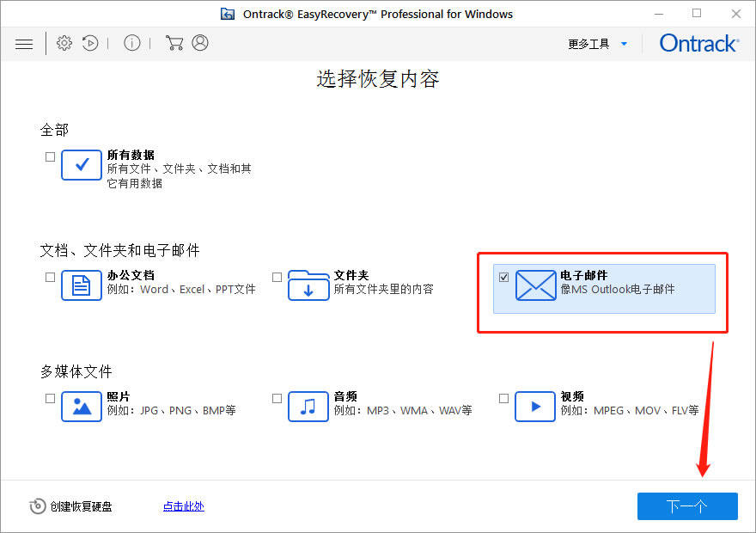Click the 照片 photo icon
Image resolution: width=756 pixels, height=533 pixels.
[x=82, y=407]
